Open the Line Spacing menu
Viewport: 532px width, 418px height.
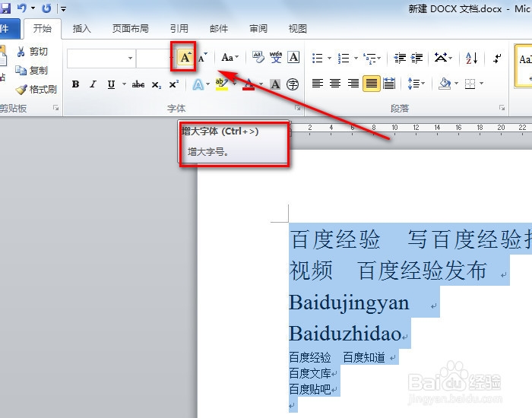pyautogui.click(x=416, y=83)
